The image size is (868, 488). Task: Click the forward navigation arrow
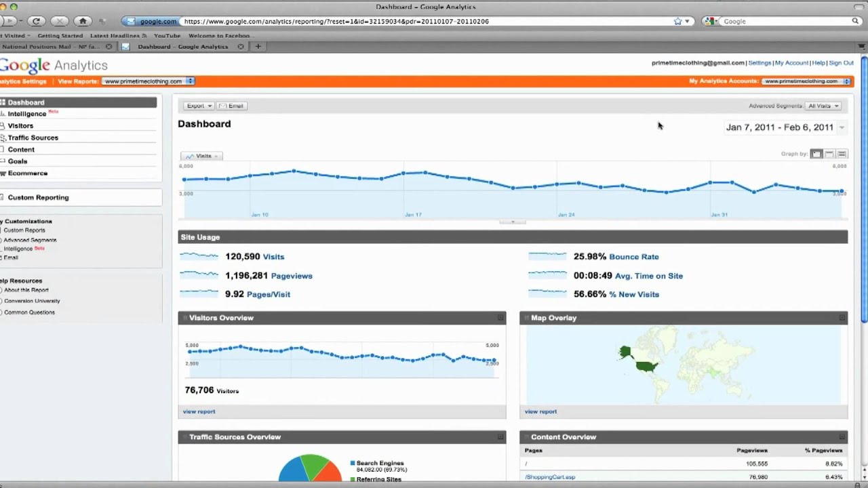[8, 21]
